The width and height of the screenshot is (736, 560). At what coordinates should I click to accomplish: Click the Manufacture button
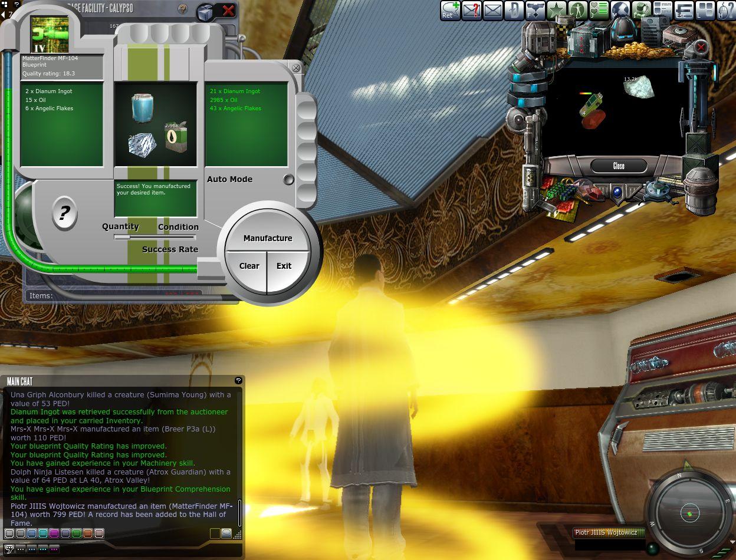click(x=268, y=238)
